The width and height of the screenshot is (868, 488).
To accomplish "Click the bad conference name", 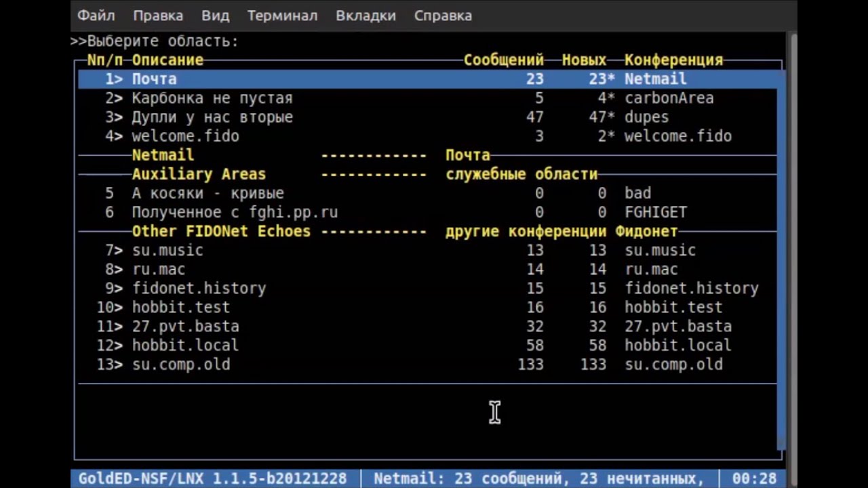I will coord(638,193).
